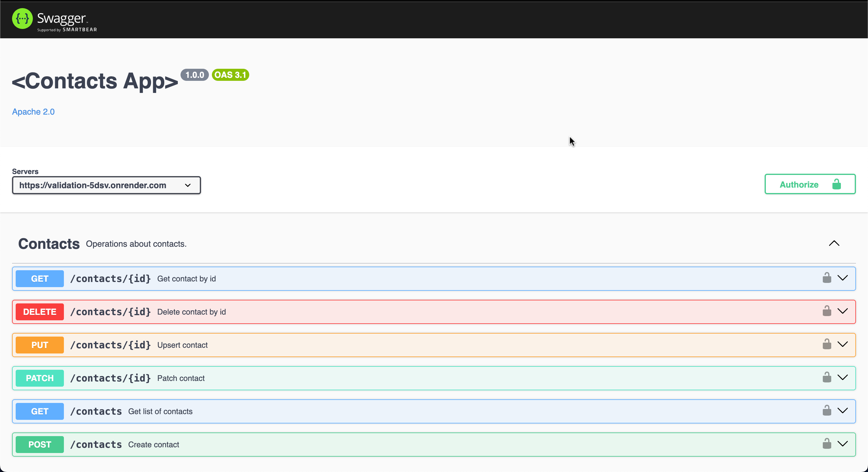The image size is (868, 472).
Task: Collapse the Contacts section with chevron
Action: click(x=834, y=243)
